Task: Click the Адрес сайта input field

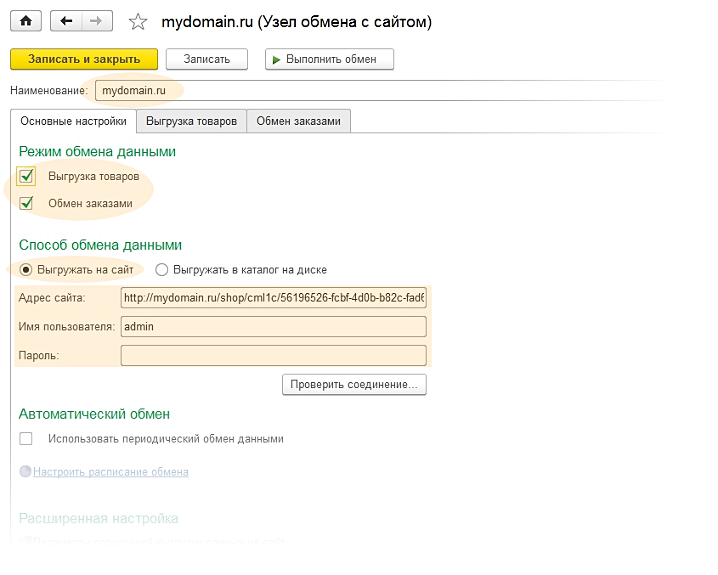Action: (272, 297)
